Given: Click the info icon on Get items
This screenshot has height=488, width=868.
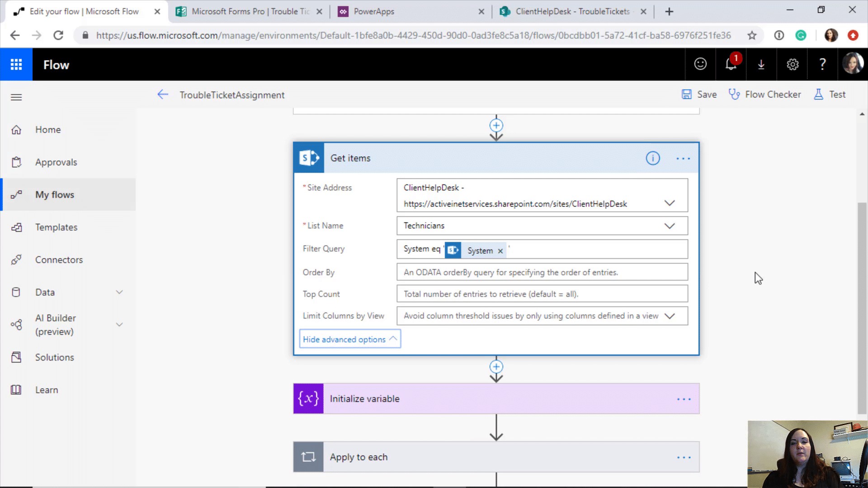Looking at the screenshot, I should [653, 158].
